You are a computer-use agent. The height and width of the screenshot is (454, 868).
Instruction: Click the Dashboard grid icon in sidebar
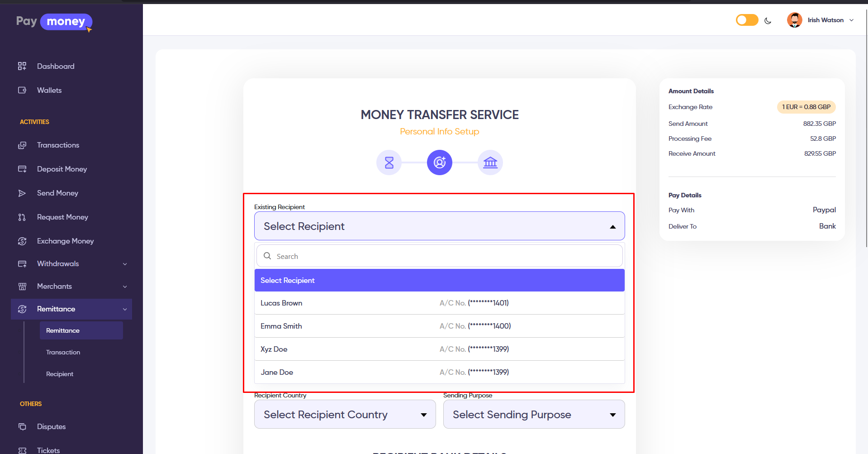click(22, 66)
